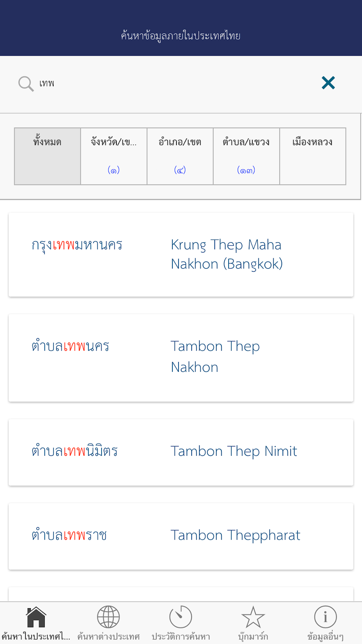Click the magnifying glass search icon

[x=26, y=84]
